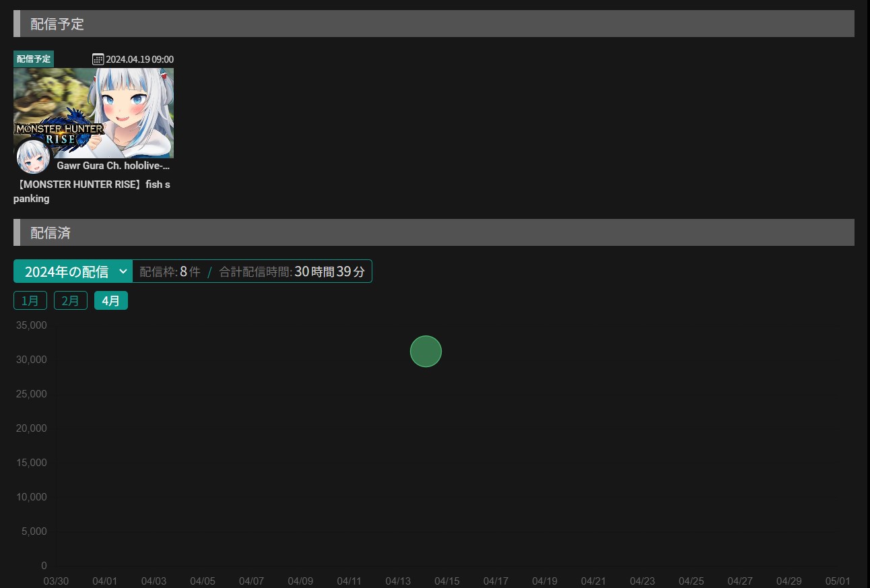This screenshot has width=870, height=588.
Task: Click the 2024.04.19 09:00 scheduled date text
Action: point(139,59)
